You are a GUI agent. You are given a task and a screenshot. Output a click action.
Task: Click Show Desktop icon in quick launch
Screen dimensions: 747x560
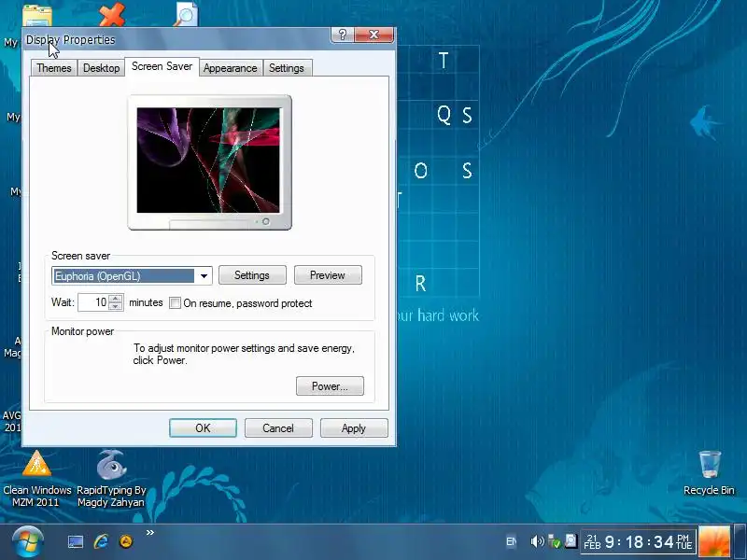(x=76, y=541)
